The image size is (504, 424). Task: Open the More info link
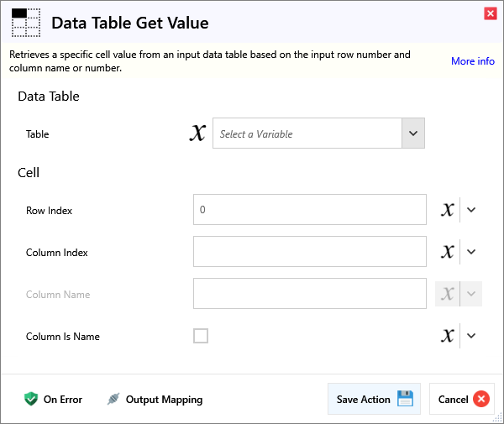tap(472, 61)
